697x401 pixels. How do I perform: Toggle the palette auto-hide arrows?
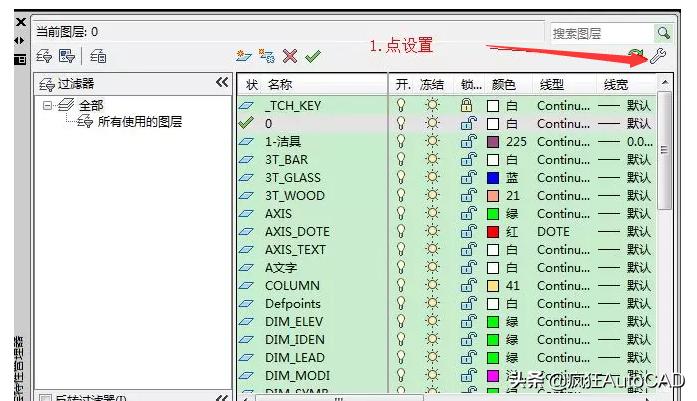[19, 40]
